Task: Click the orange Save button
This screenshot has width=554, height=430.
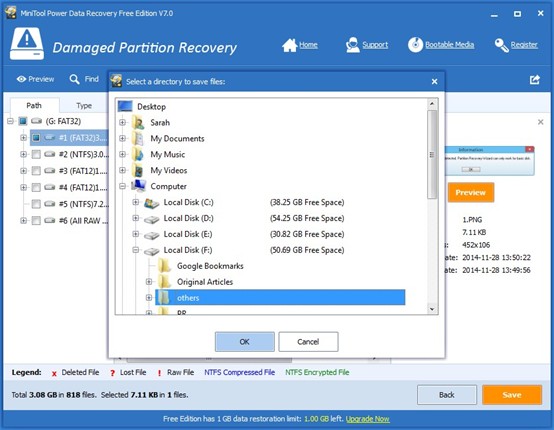Action: [512, 395]
